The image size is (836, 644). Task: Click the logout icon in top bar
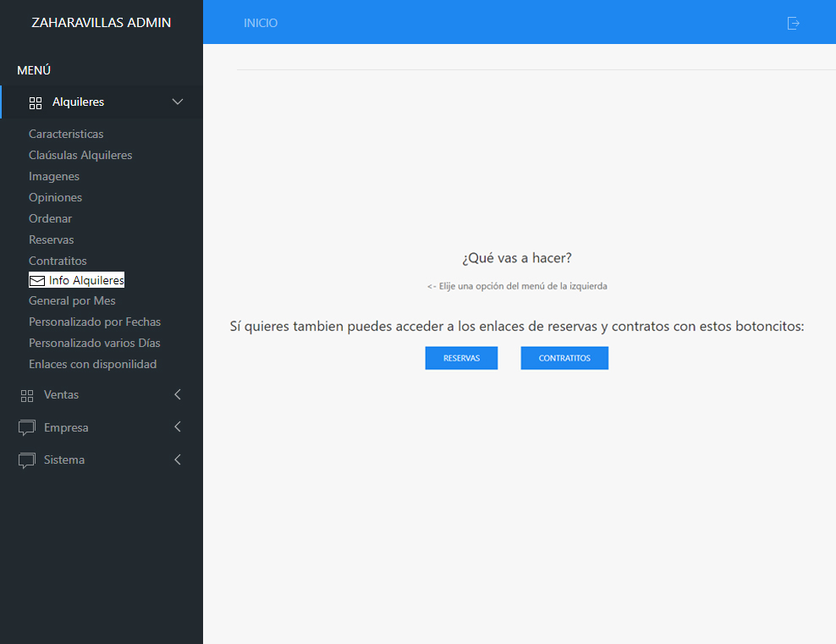click(793, 23)
